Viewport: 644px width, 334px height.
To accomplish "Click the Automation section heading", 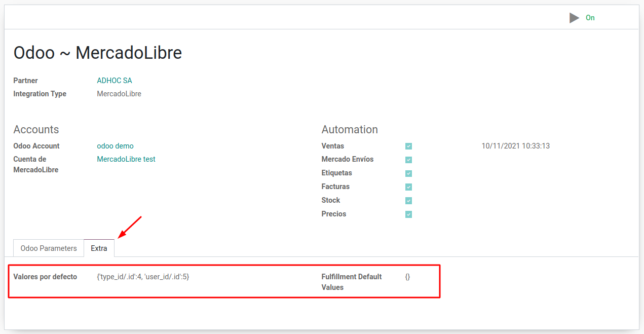I will click(350, 129).
